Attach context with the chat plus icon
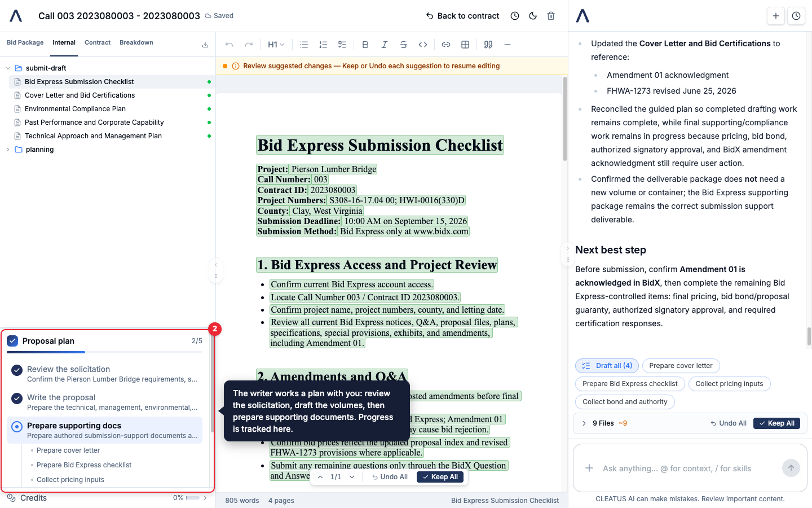The image size is (812, 508). 589,468
